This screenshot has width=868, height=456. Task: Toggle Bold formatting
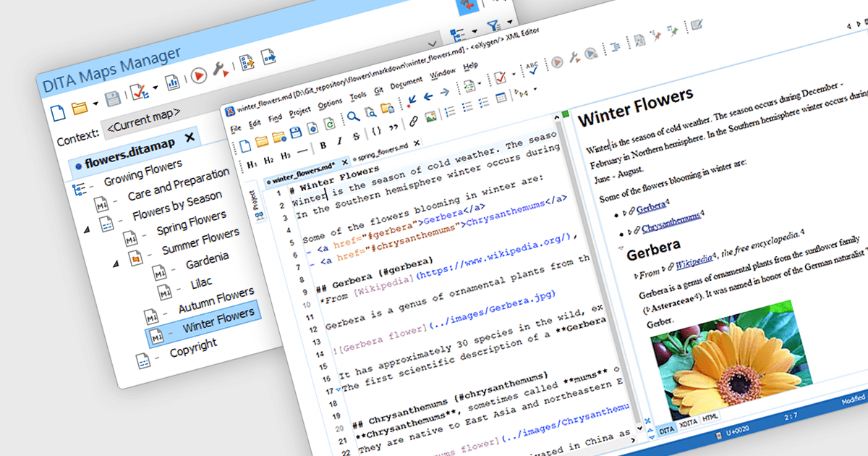(323, 145)
